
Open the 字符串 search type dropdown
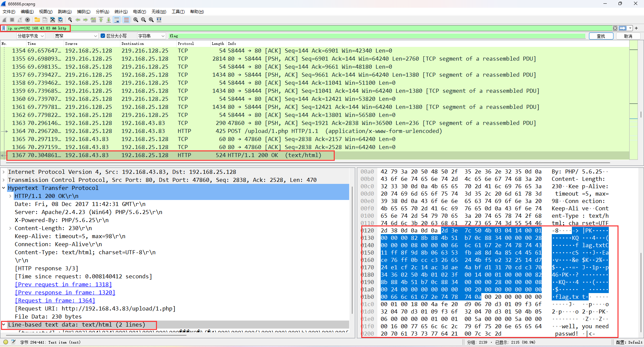[x=151, y=36]
